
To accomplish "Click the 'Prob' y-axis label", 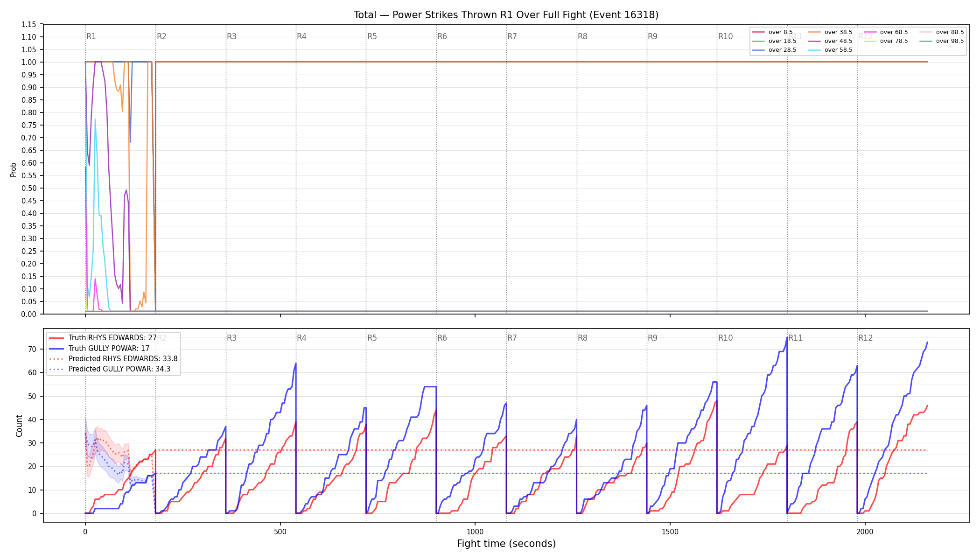I will click(14, 169).
